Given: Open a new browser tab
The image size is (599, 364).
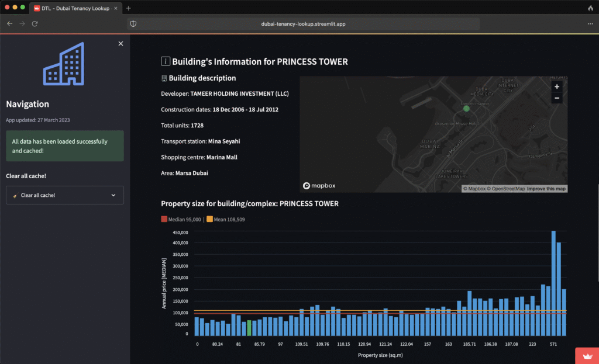Looking at the screenshot, I should tap(129, 8).
